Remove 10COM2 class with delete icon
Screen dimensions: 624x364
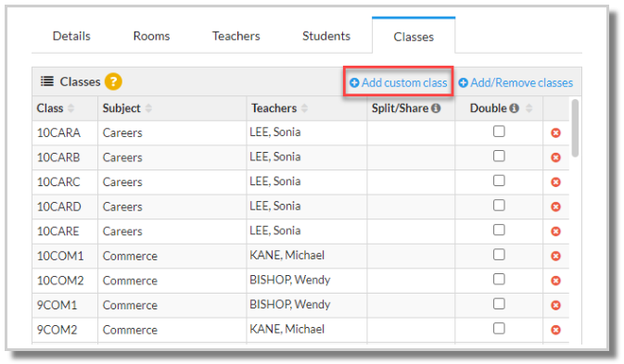pos(555,281)
